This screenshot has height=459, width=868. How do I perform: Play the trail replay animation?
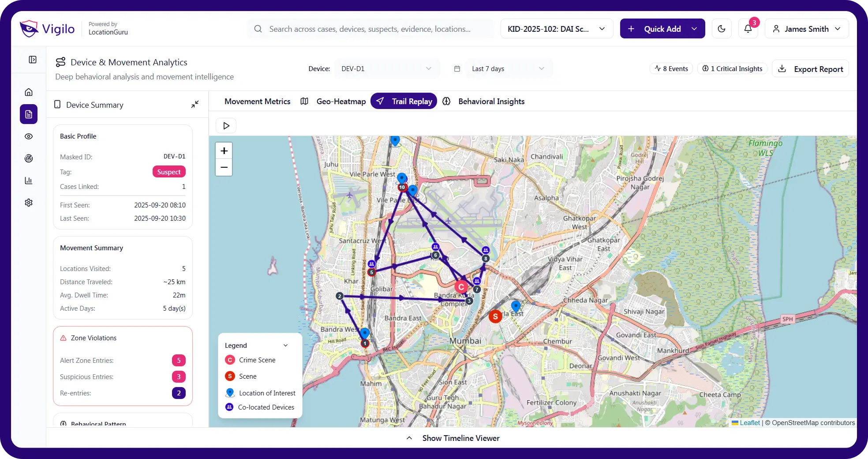226,126
